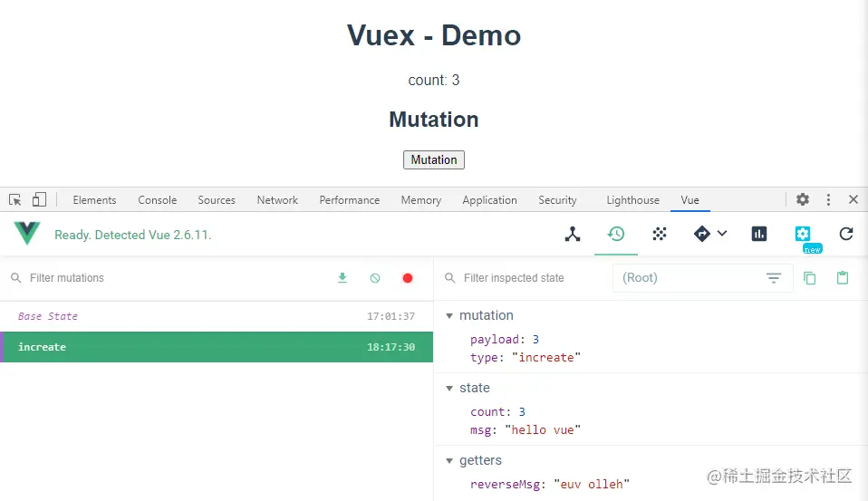Collapse the mutation section
The height and width of the screenshot is (501, 868).
[x=449, y=315]
